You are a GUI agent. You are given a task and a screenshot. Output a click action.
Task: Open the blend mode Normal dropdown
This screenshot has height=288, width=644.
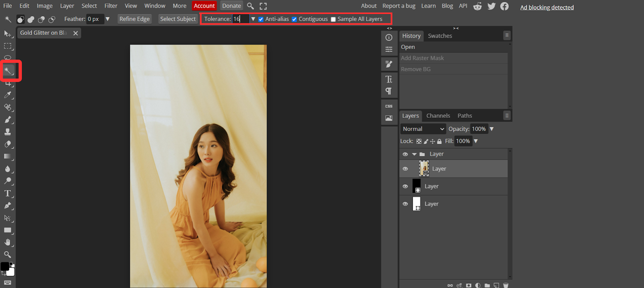pyautogui.click(x=423, y=129)
